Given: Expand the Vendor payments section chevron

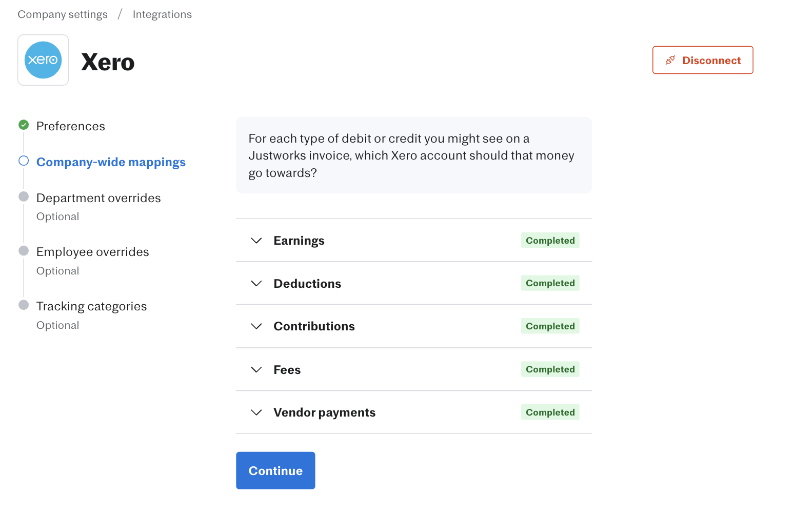Looking at the screenshot, I should [256, 412].
